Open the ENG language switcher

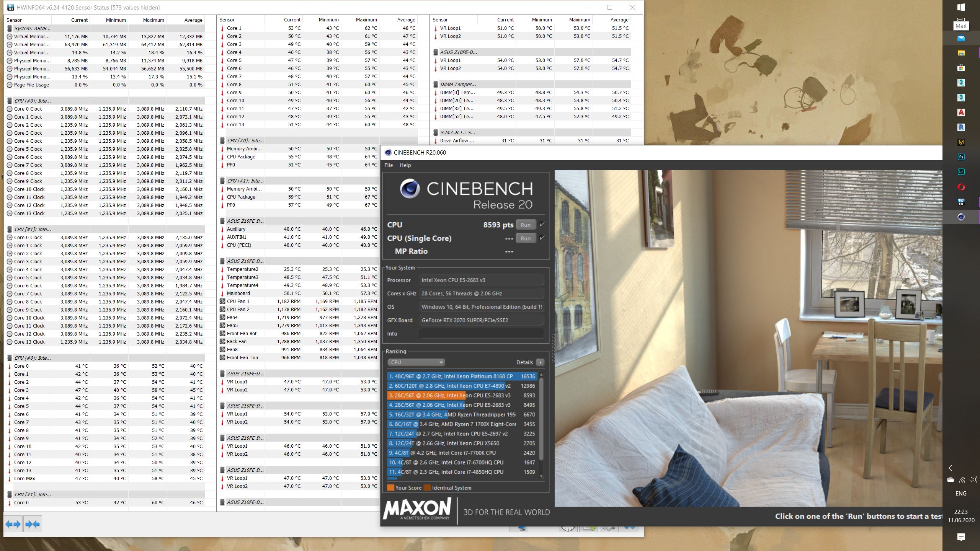(961, 494)
